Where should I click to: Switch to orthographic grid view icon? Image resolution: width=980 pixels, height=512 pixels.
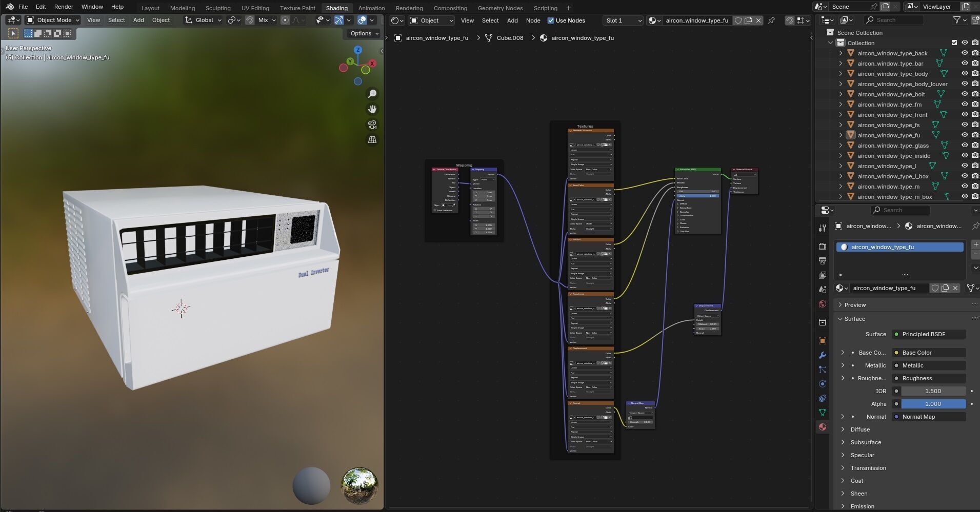(x=372, y=140)
